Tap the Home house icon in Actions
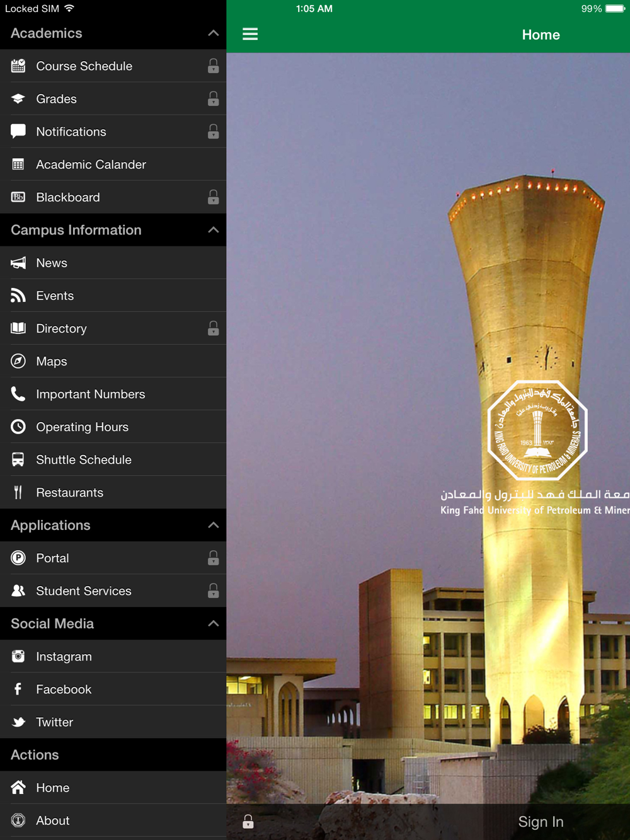This screenshot has height=840, width=630. [18, 787]
